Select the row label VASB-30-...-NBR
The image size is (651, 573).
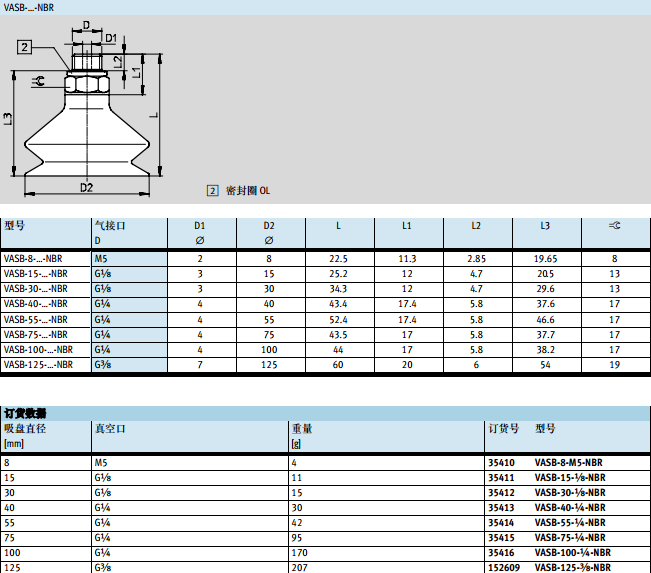click(x=35, y=289)
